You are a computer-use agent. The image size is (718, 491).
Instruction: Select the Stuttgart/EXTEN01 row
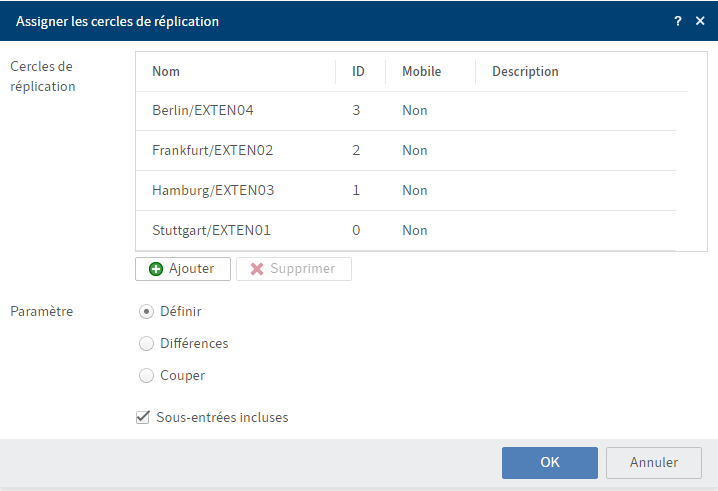tap(406, 230)
